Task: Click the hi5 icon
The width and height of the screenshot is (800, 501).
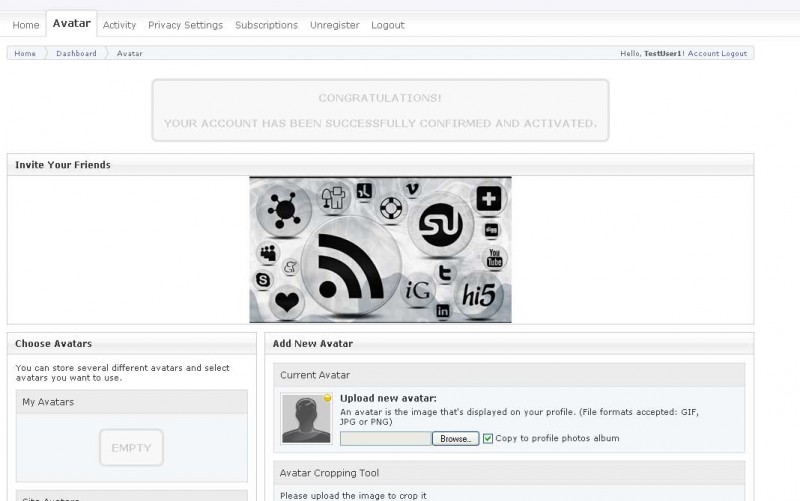Action: pyautogui.click(x=479, y=295)
